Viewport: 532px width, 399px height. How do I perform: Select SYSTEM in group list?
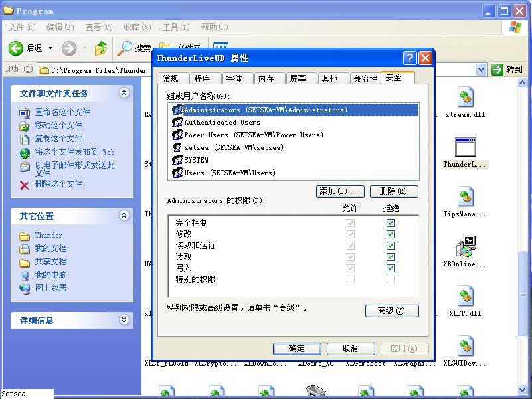294,160
